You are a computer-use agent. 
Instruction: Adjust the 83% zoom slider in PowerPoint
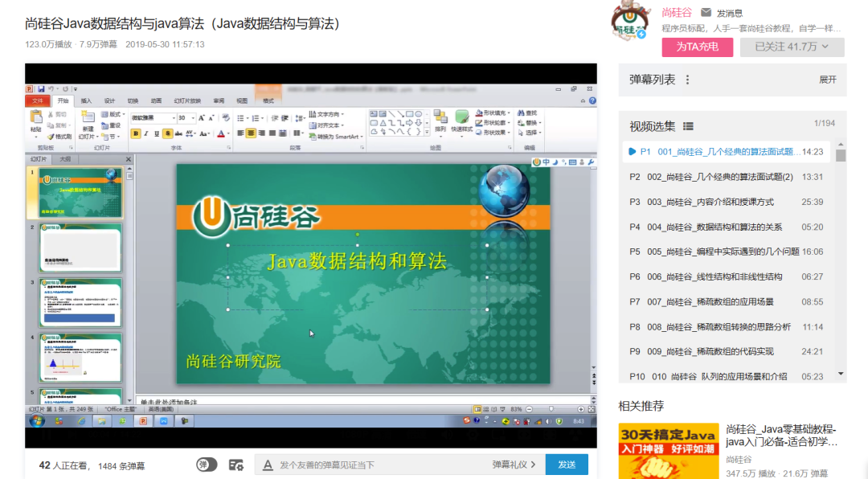(x=551, y=409)
